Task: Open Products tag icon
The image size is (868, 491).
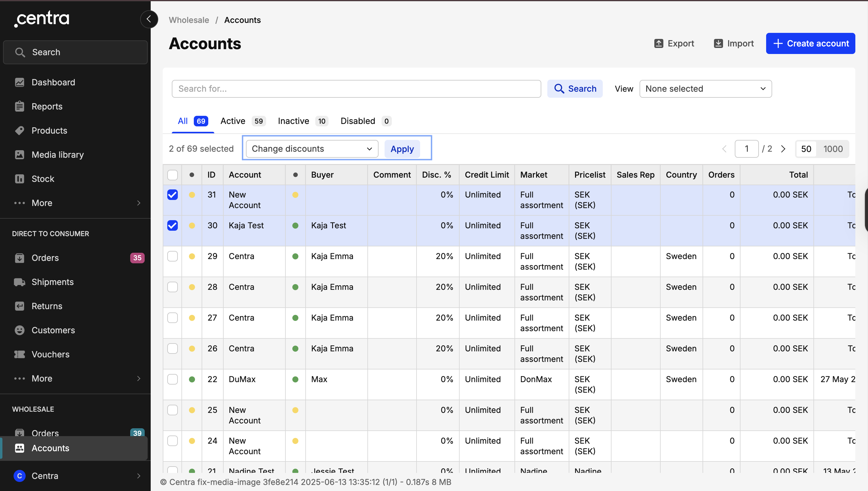Action: coord(20,131)
